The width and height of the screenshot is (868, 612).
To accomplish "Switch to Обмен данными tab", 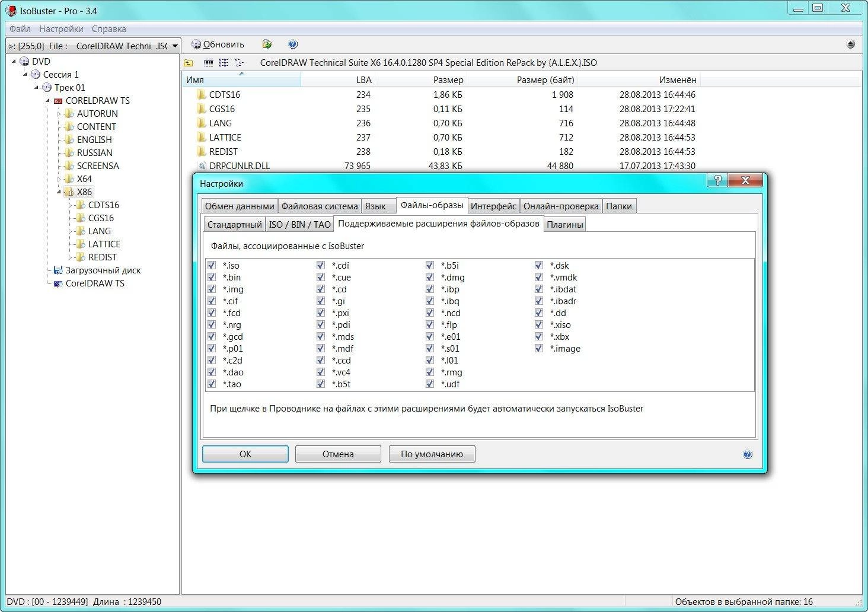I will tap(240, 206).
